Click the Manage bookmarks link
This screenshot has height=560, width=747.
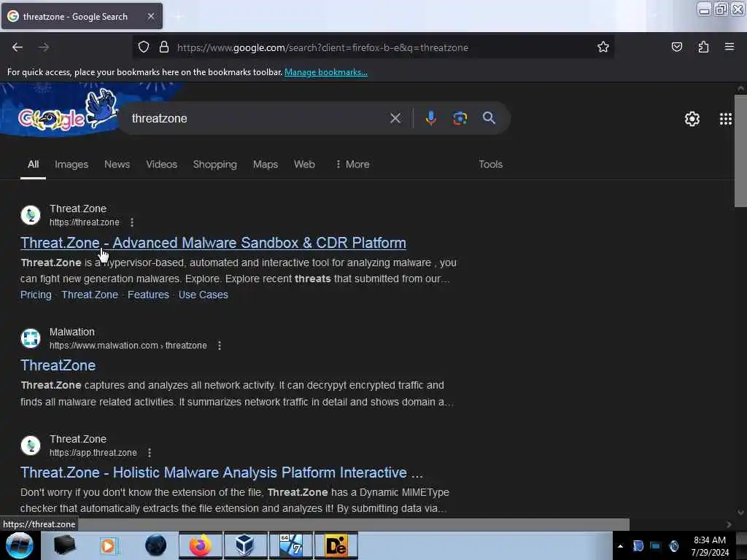click(x=326, y=72)
